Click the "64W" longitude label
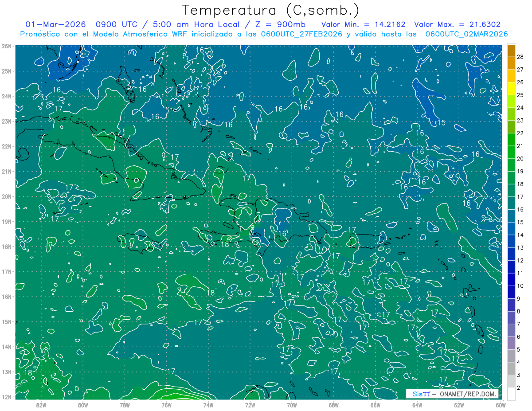Image resolution: width=532 pixels, height=411 pixels. tap(417, 405)
